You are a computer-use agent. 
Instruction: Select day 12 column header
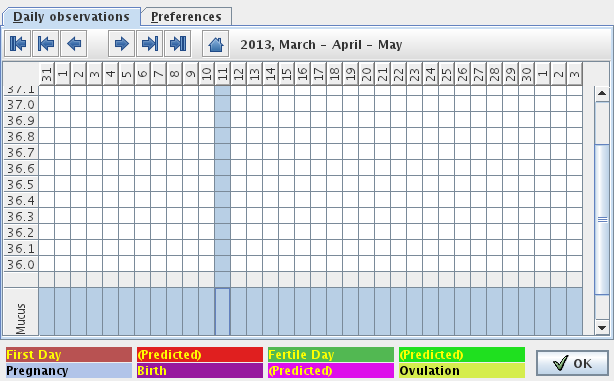(x=238, y=74)
